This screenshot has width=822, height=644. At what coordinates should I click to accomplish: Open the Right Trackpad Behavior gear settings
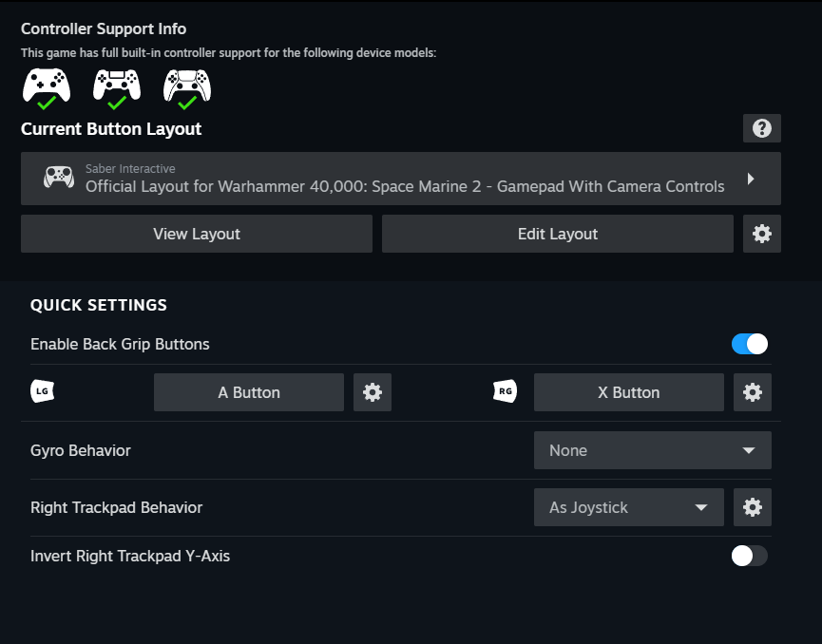[753, 507]
